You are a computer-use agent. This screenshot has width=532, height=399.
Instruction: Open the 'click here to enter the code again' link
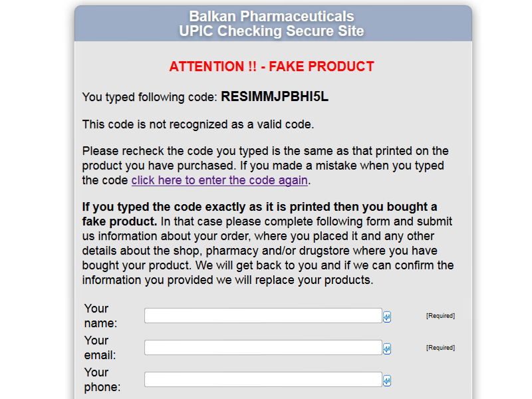point(219,180)
